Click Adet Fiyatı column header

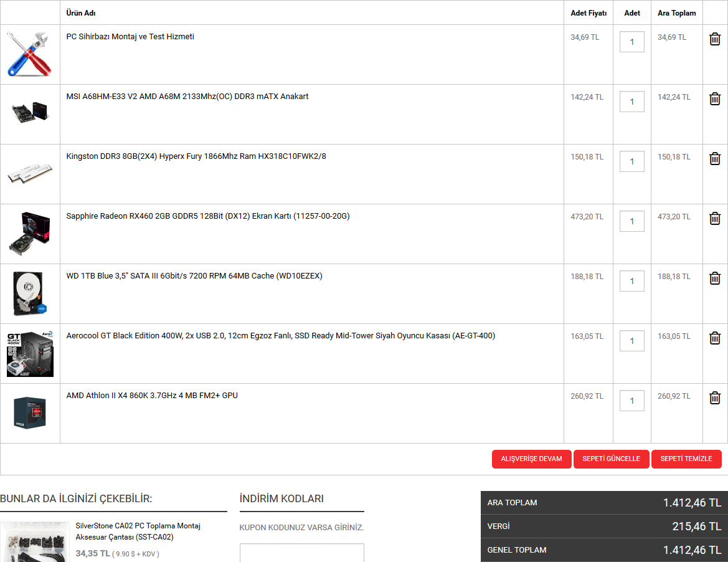pyautogui.click(x=589, y=13)
